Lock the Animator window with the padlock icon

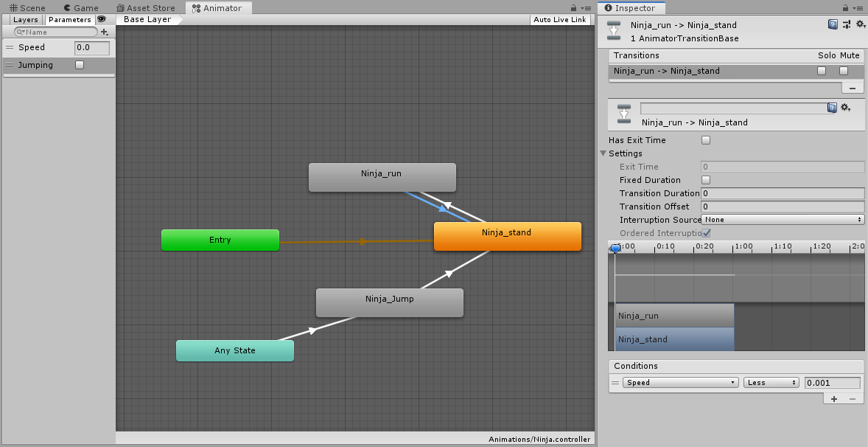click(x=575, y=8)
